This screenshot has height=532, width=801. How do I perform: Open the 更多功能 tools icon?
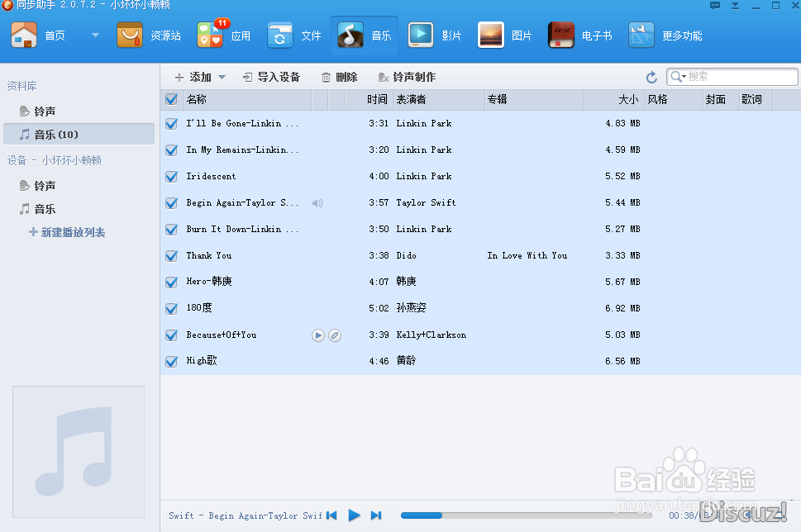pyautogui.click(x=641, y=36)
